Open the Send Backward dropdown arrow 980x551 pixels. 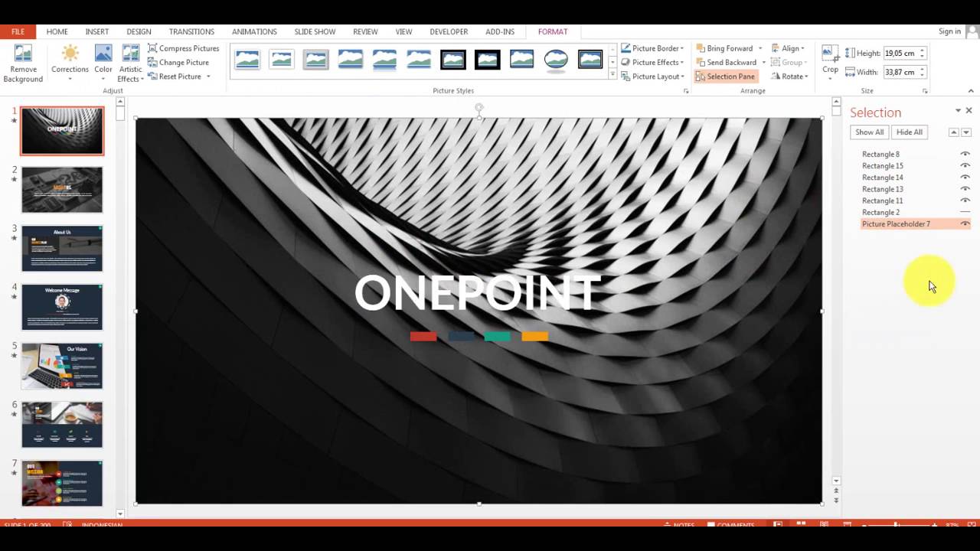coord(763,63)
